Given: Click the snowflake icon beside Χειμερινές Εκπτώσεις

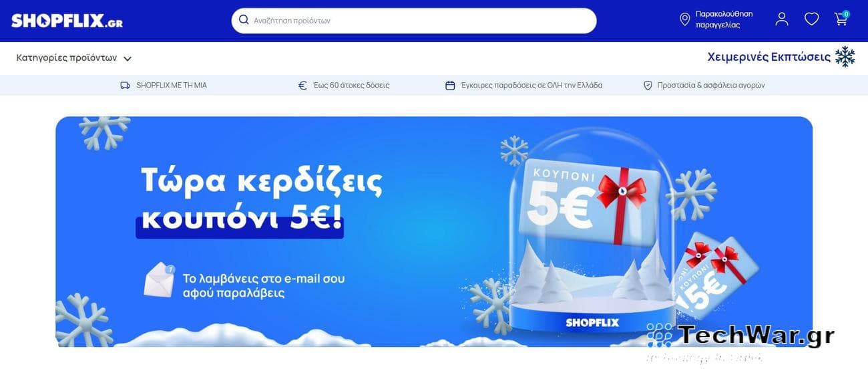Looking at the screenshot, I should (845, 57).
